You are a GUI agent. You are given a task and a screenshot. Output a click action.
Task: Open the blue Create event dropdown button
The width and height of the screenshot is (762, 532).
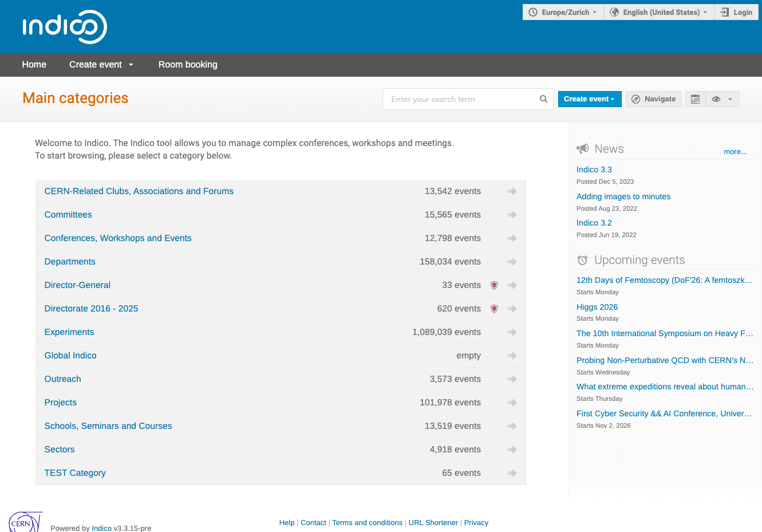coord(589,99)
